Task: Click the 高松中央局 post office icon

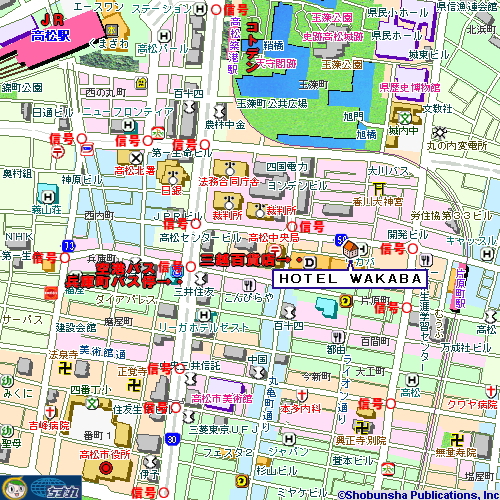Action: [275, 250]
